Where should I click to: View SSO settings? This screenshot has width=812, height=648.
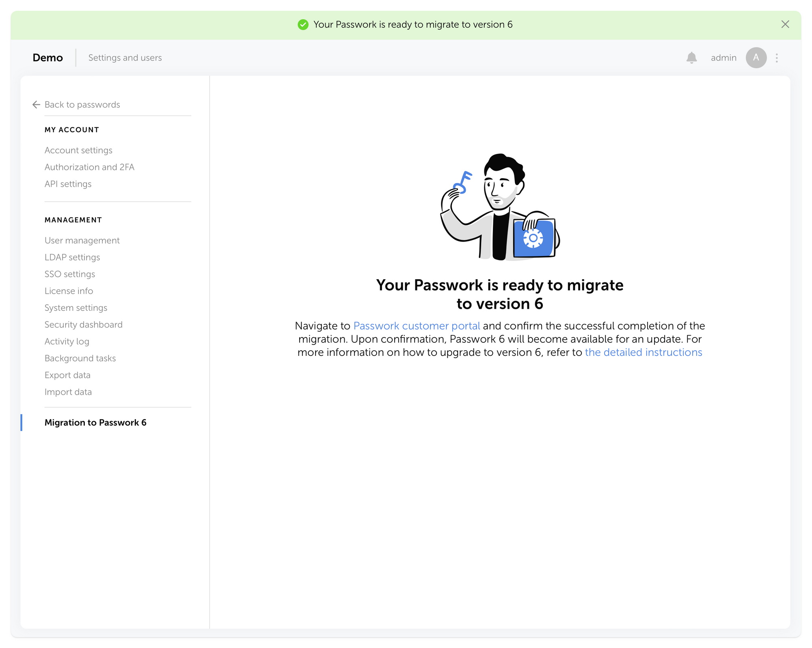point(70,274)
